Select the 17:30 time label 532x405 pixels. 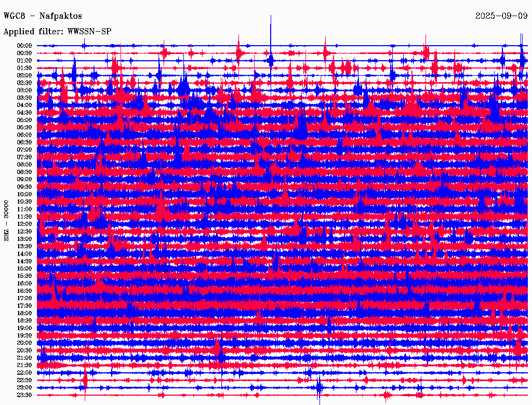tap(24, 306)
